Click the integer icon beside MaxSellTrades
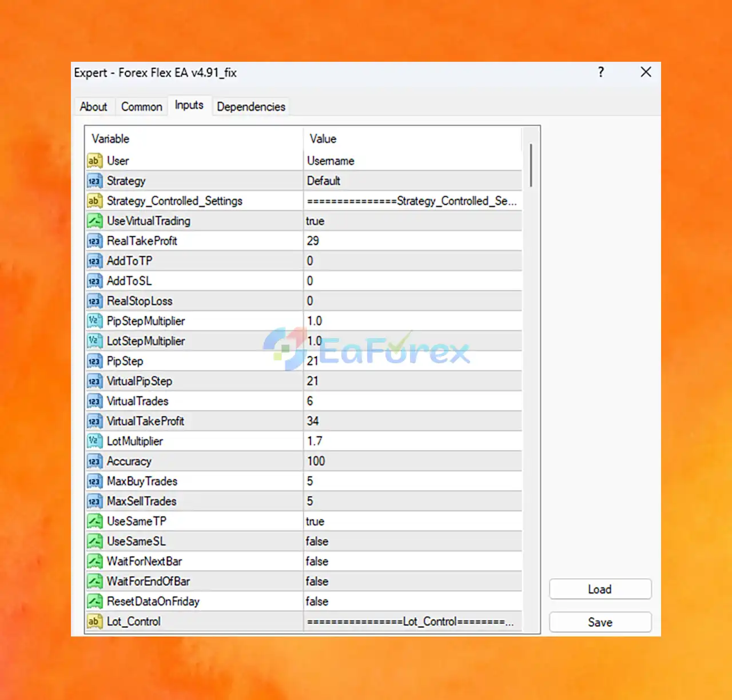Viewport: 732px width, 700px height. coord(94,501)
